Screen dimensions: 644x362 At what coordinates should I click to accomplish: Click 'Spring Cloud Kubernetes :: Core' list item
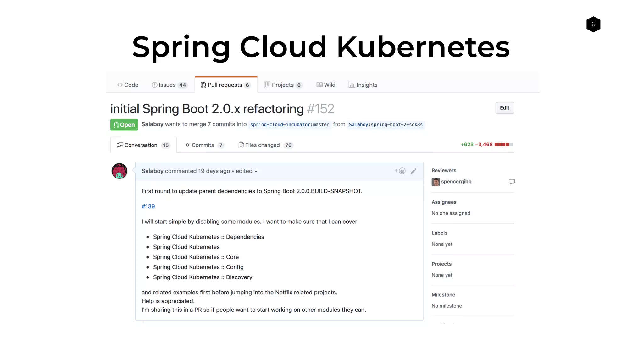coord(196,257)
